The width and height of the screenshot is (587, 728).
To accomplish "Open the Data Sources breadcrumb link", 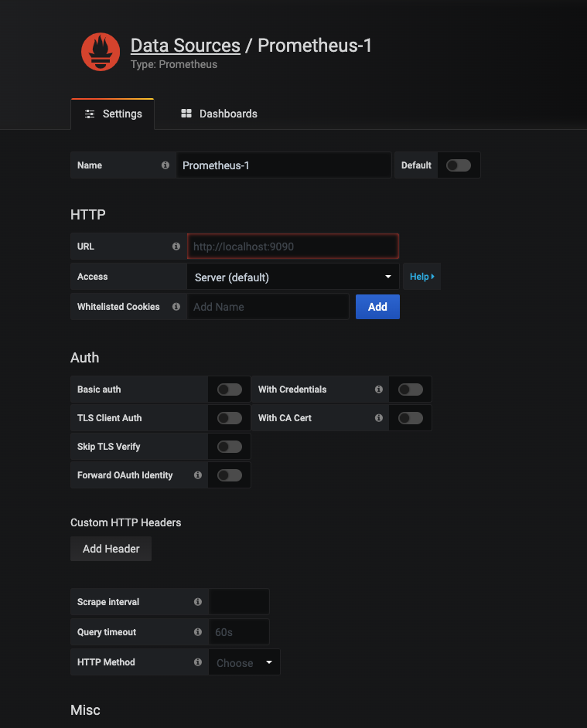I will pyautogui.click(x=186, y=46).
